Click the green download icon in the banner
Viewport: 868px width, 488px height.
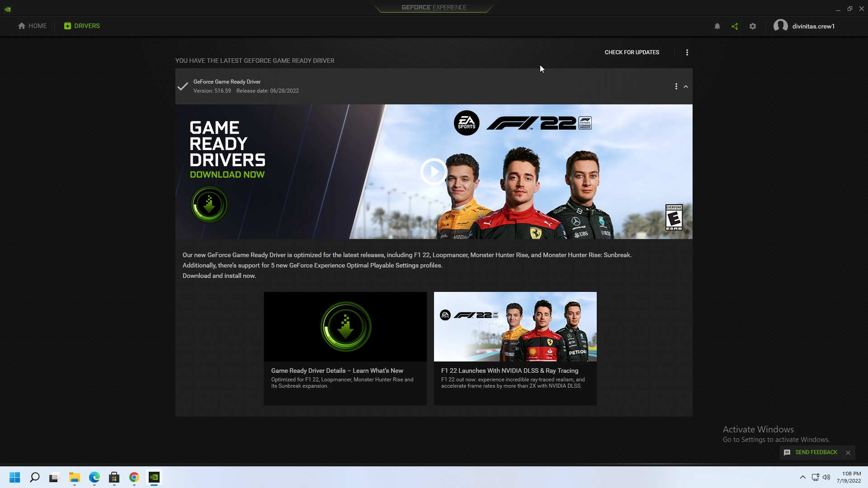(x=209, y=205)
